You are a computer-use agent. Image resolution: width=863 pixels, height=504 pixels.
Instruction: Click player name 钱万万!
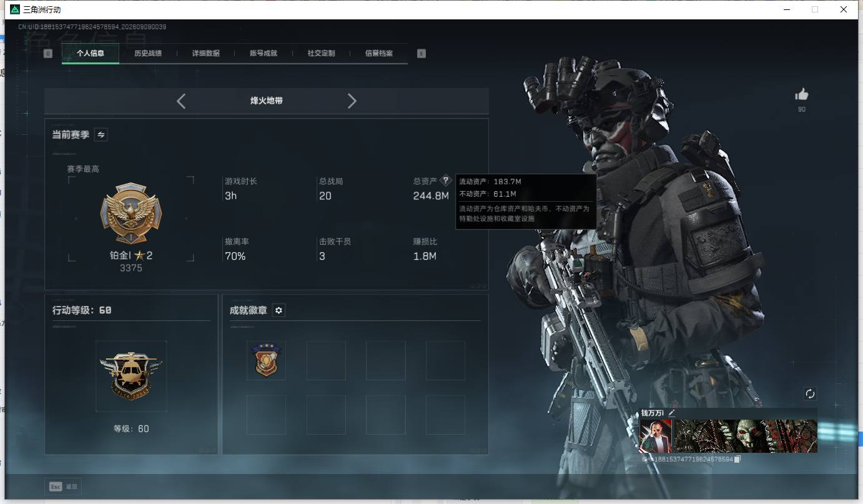pos(653,413)
